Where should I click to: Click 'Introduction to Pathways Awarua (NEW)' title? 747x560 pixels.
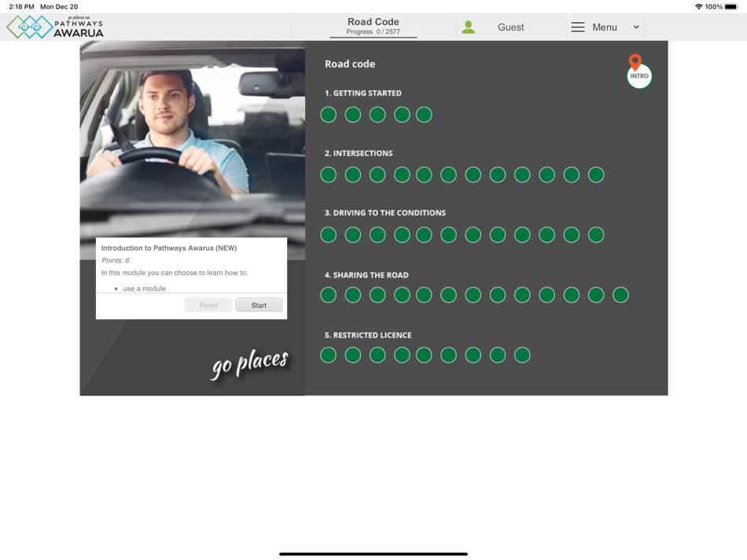click(x=168, y=248)
